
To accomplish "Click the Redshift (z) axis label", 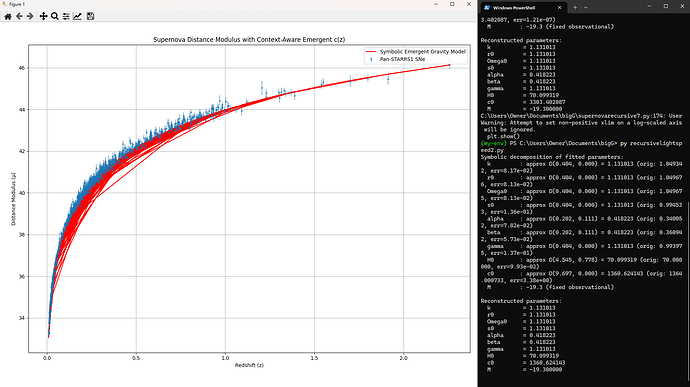I will point(249,365).
